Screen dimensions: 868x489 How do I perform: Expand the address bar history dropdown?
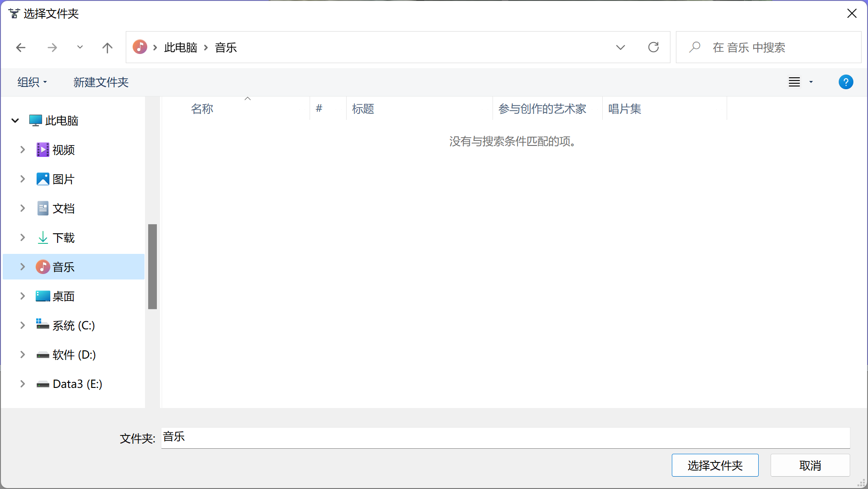pyautogui.click(x=621, y=47)
